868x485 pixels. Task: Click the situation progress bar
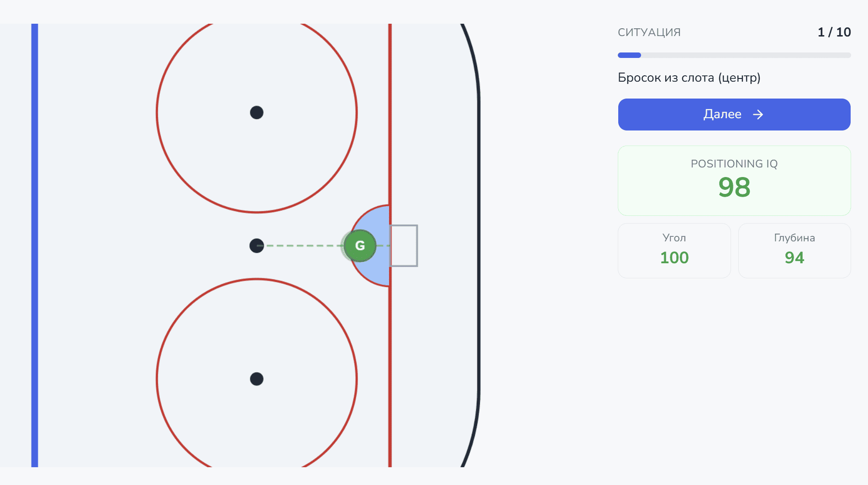[734, 55]
